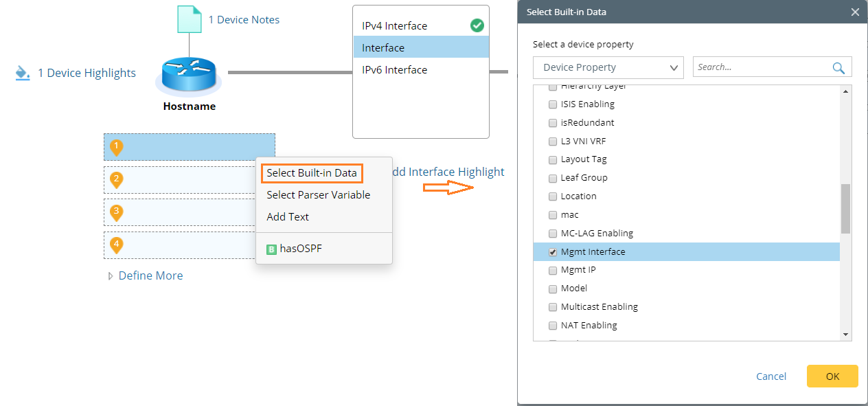This screenshot has height=406, width=868.
Task: Click the green check on IPv4 Interface
Action: [477, 25]
